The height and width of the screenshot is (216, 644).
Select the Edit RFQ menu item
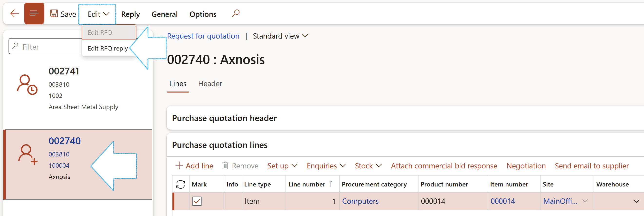(x=109, y=32)
